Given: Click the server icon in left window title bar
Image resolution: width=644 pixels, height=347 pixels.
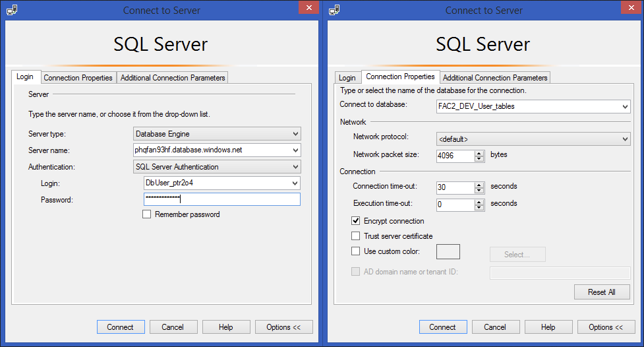Looking at the screenshot, I should tap(12, 9).
